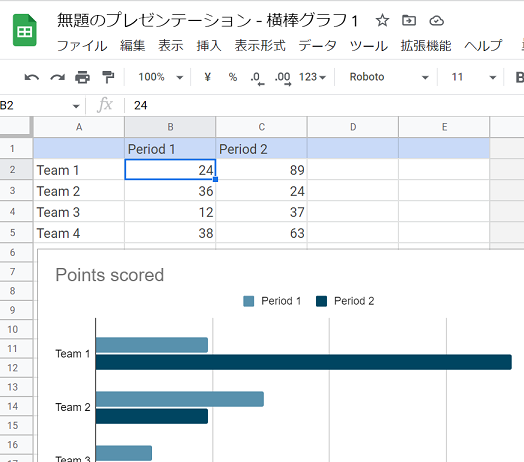The width and height of the screenshot is (524, 462).
Task: Select Team 1 Period 2 dark bar
Action: (x=303, y=362)
